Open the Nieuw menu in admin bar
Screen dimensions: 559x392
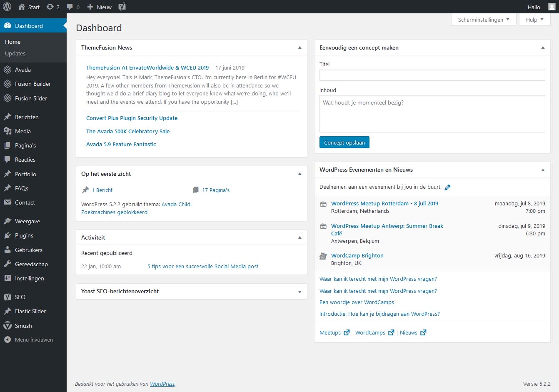pyautogui.click(x=99, y=7)
